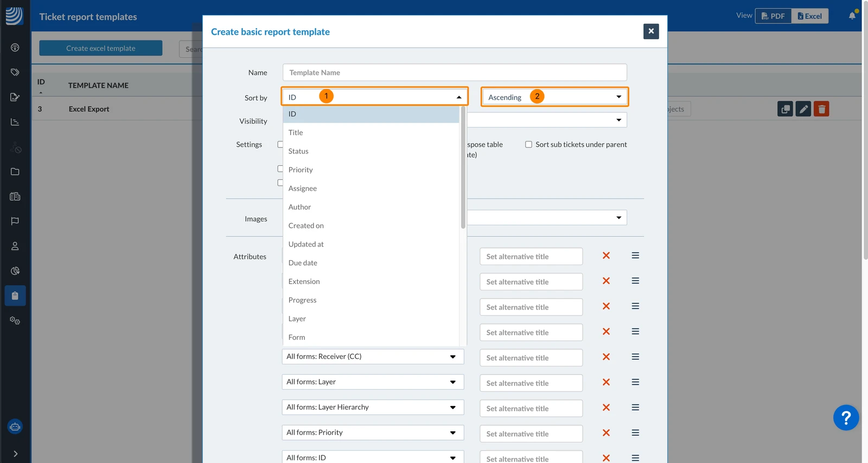Remove the All forms: Layer Hierarchy attribute

click(607, 408)
